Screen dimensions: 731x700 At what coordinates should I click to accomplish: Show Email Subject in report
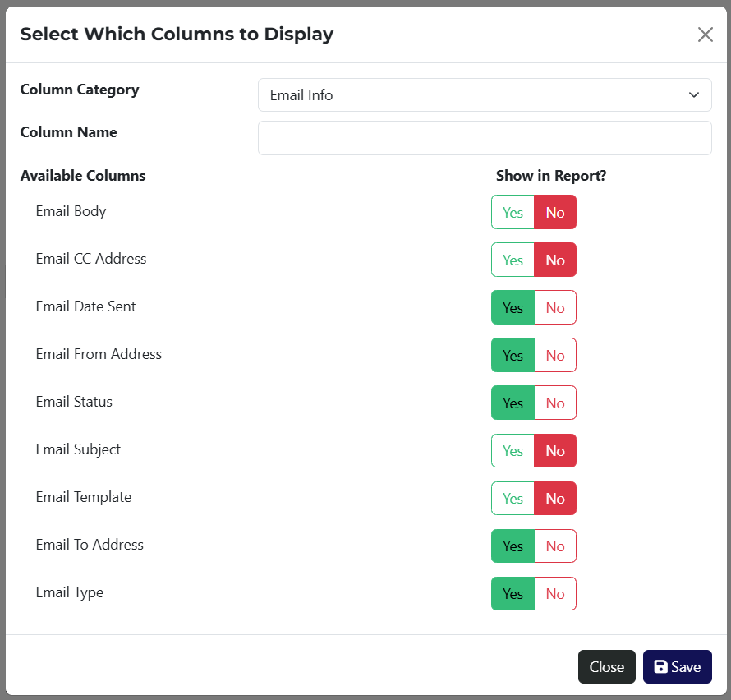513,450
